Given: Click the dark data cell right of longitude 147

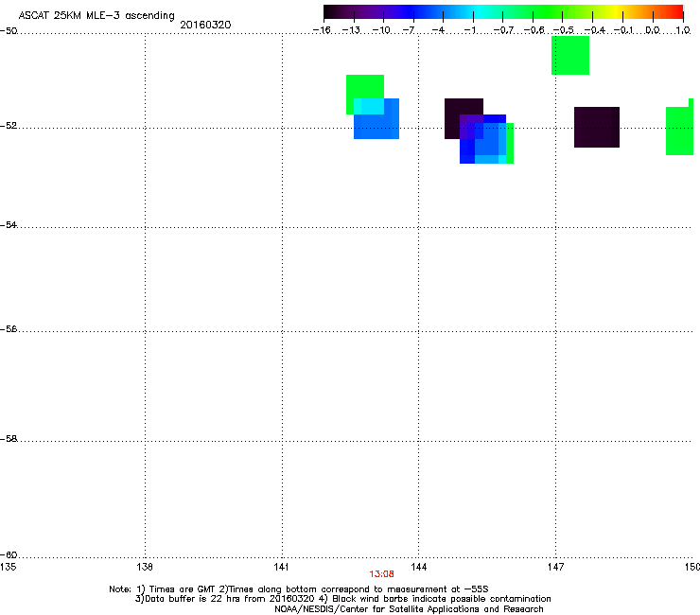Looking at the screenshot, I should [597, 128].
